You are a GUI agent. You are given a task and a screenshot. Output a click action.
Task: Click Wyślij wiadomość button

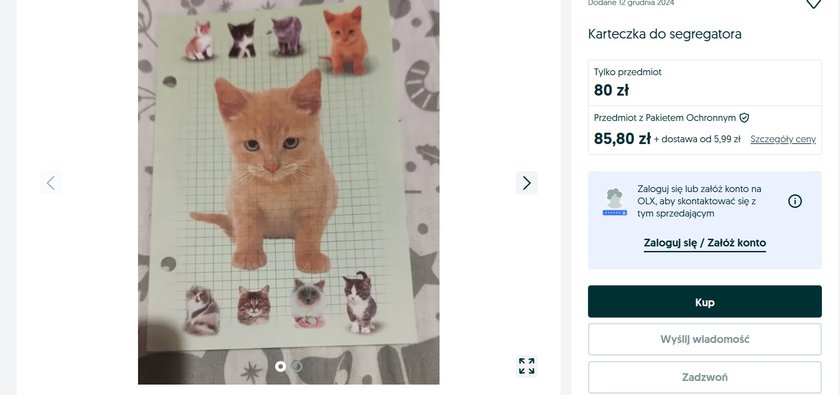click(704, 339)
